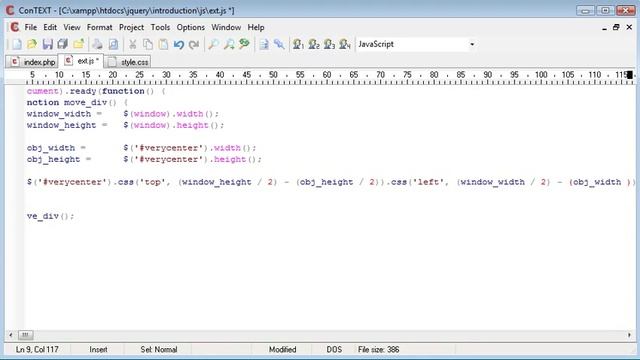Run user command 3 icon

tap(329, 44)
